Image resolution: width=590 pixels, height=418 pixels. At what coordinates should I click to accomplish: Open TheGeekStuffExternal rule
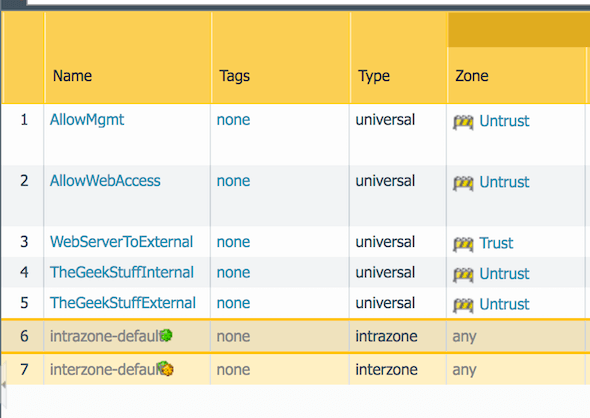[123, 303]
